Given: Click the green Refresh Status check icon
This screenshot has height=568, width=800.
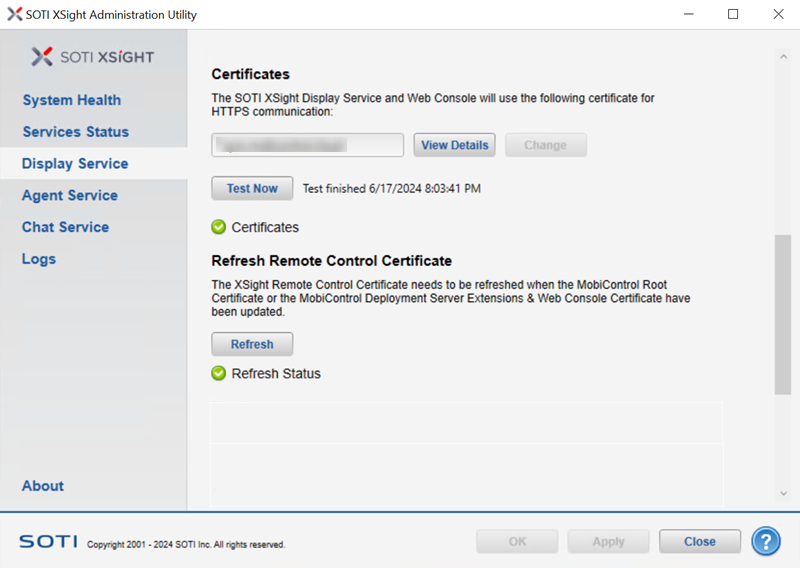Looking at the screenshot, I should 219,374.
